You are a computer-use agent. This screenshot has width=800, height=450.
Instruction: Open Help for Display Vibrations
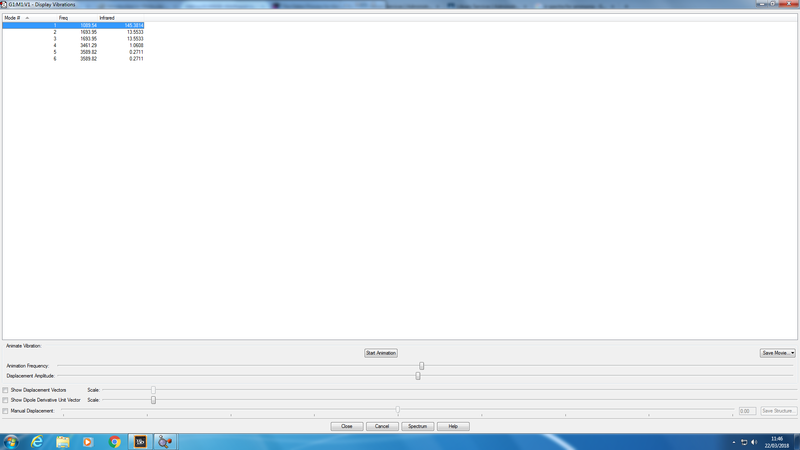(x=453, y=426)
